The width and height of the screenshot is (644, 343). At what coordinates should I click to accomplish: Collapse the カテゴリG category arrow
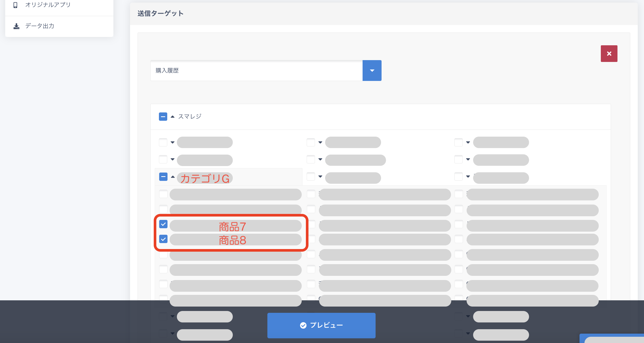click(x=173, y=177)
